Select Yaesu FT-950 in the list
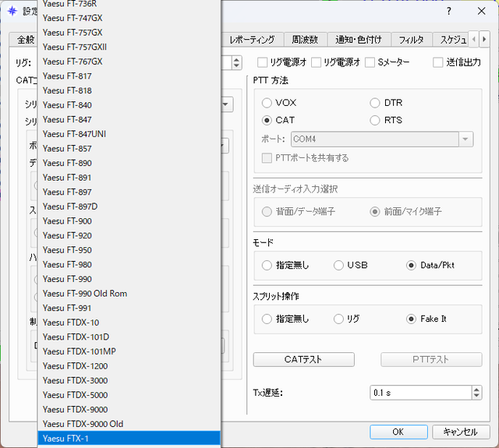 coord(129,250)
